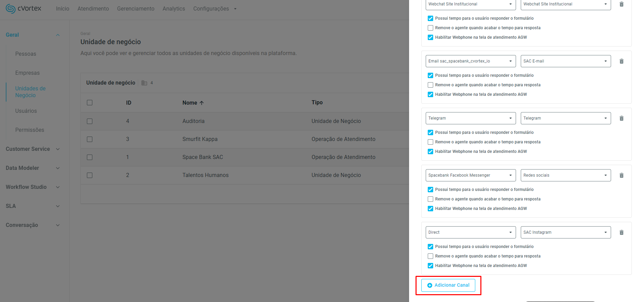Click the Nome sort arrow icon

pos(202,103)
